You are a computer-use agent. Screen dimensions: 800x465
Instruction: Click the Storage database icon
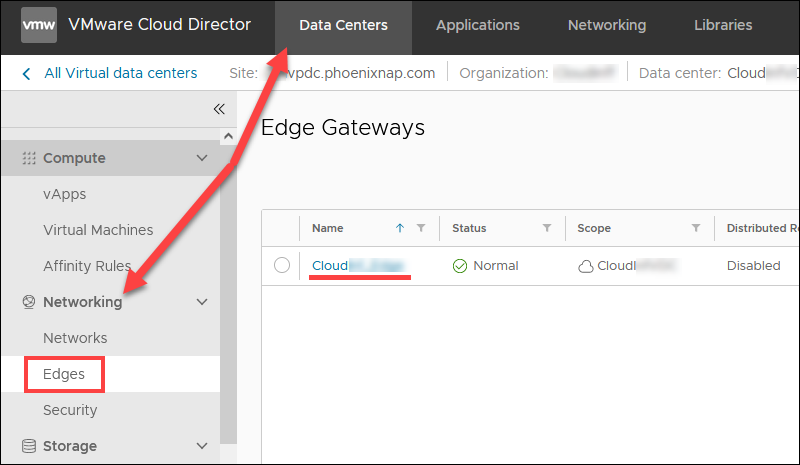(x=29, y=446)
